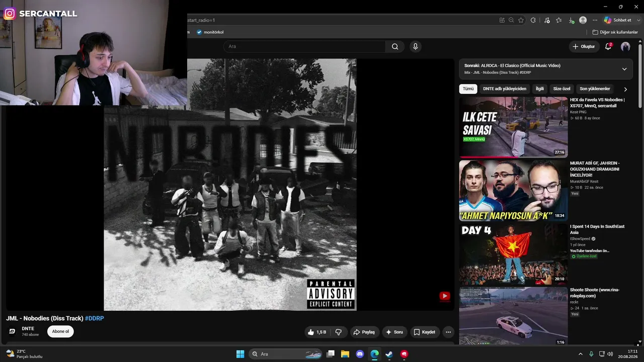Open Steam from the taskbar
Image resolution: width=644 pixels, height=362 pixels.
tap(389, 354)
